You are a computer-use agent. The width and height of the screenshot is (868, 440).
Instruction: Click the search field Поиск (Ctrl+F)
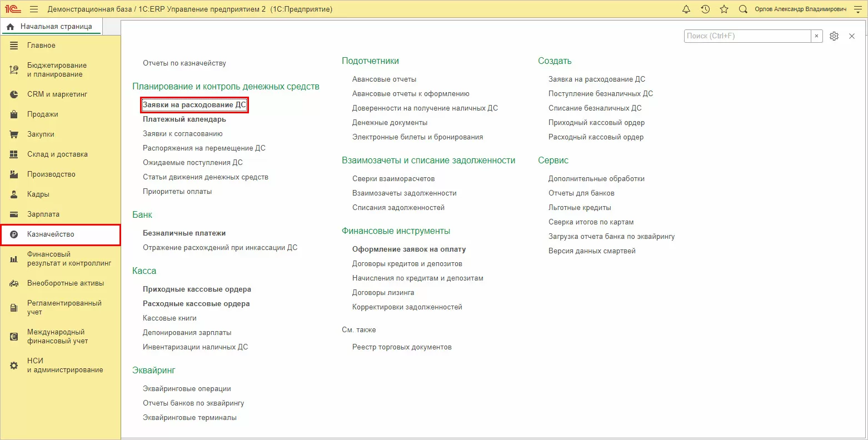pos(747,36)
